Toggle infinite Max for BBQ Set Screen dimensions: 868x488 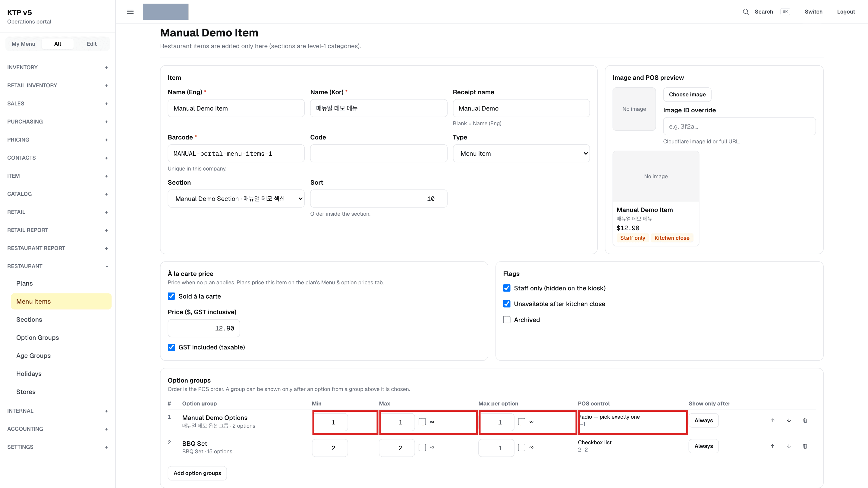tap(422, 448)
